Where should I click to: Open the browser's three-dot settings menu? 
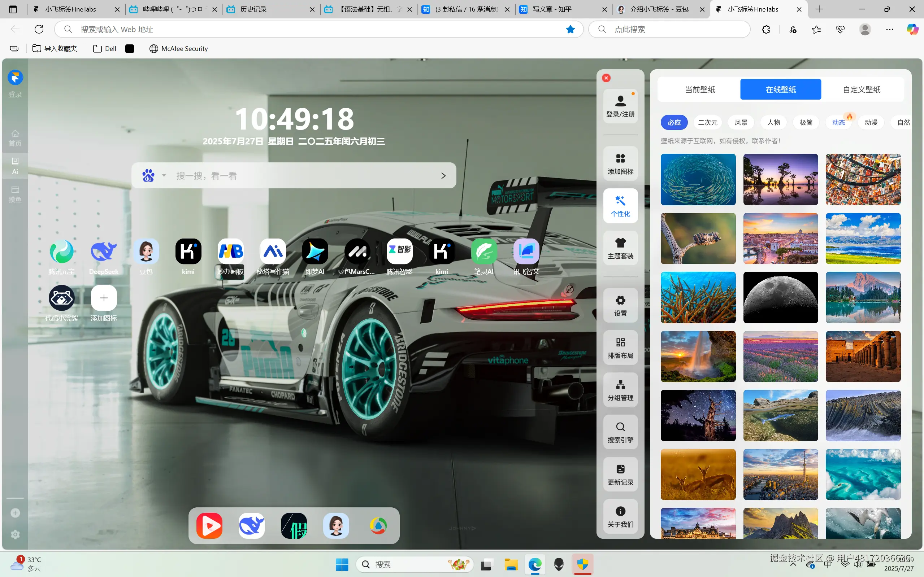890,29
